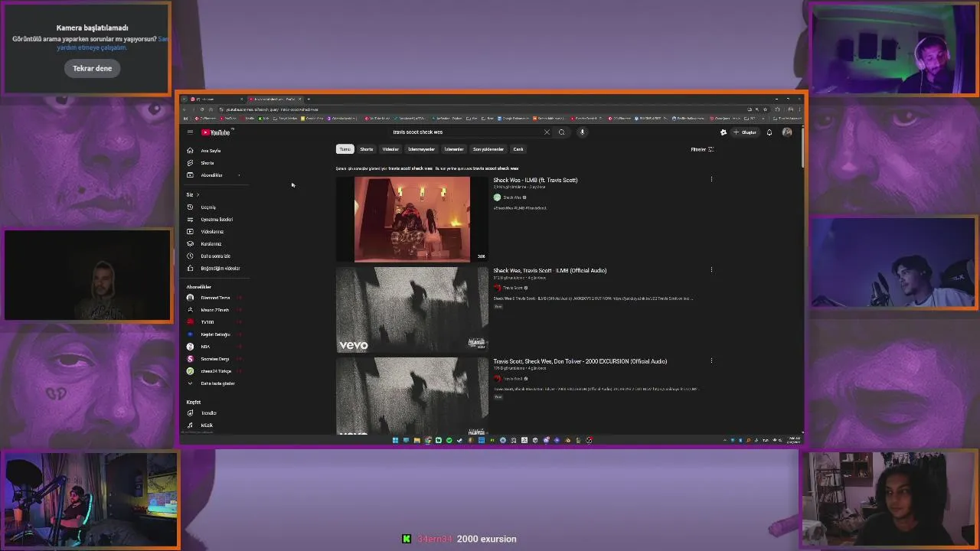This screenshot has height=551, width=980.
Task: Open the YouTube hamburger guide menu
Action: pos(190,132)
